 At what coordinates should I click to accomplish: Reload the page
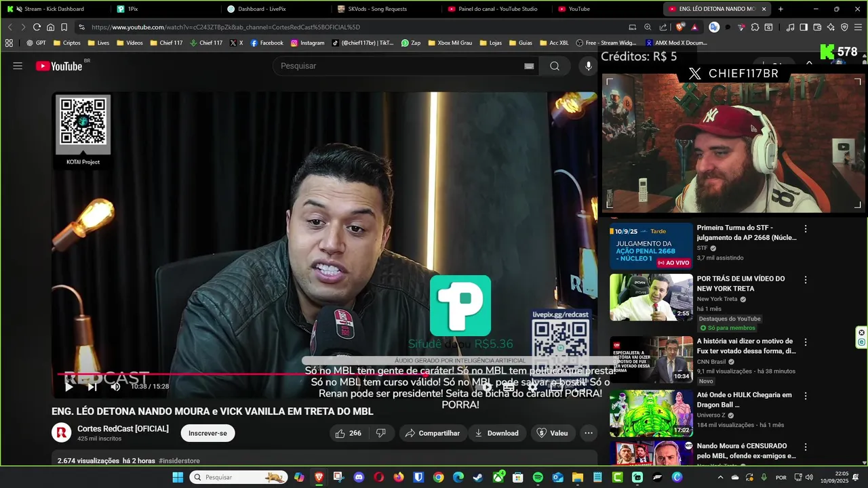(x=37, y=27)
